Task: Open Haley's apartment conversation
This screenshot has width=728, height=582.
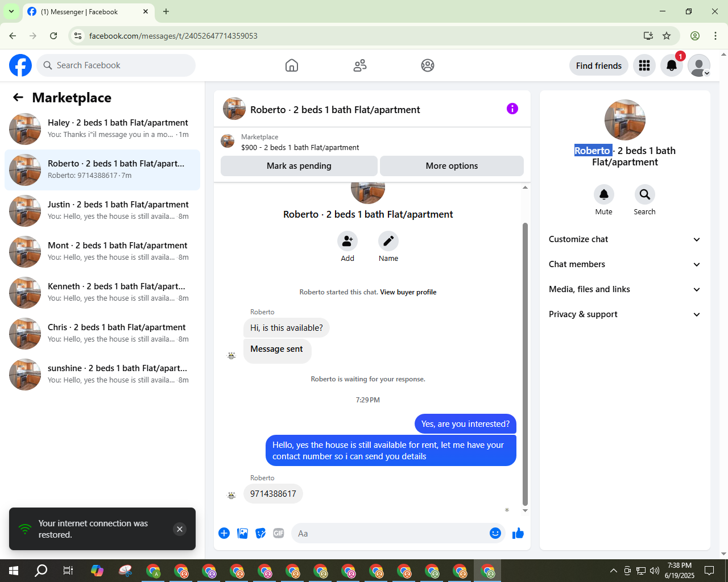Action: pyautogui.click(x=102, y=129)
